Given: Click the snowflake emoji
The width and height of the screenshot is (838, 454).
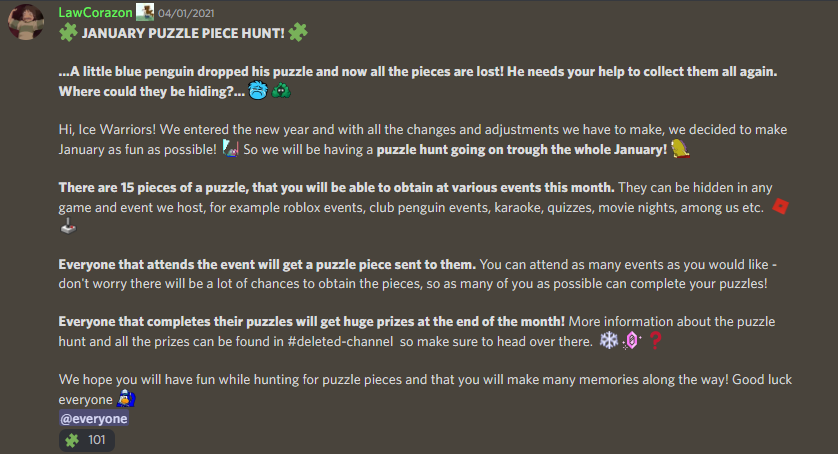Looking at the screenshot, I should point(608,341).
